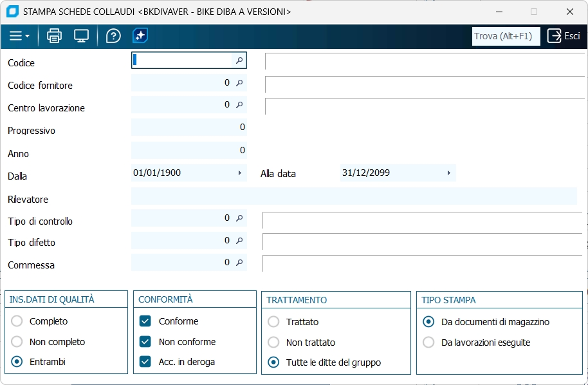The height and width of the screenshot is (385, 588).
Task: Open Tipo di controllo search lookup
Action: [x=239, y=219]
